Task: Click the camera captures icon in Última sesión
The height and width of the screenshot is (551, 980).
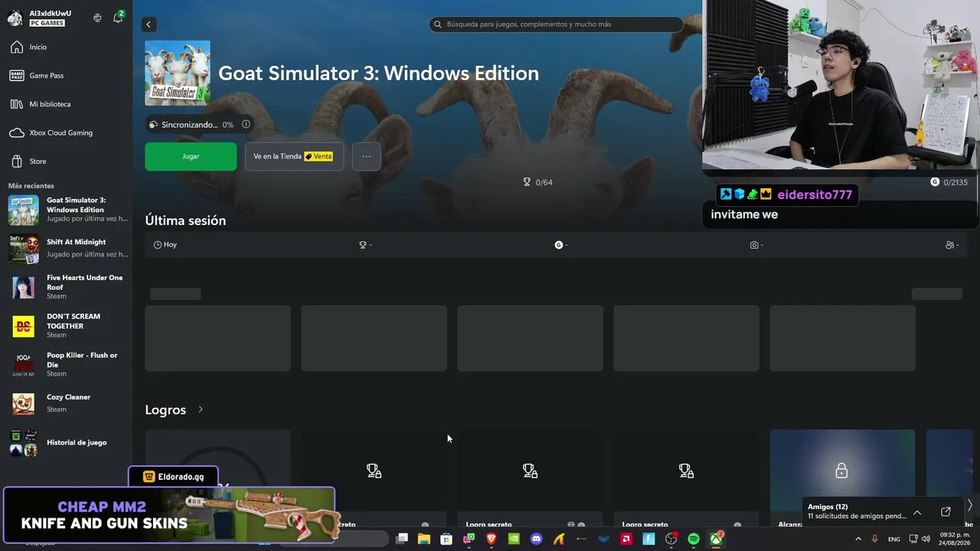Action: click(754, 245)
